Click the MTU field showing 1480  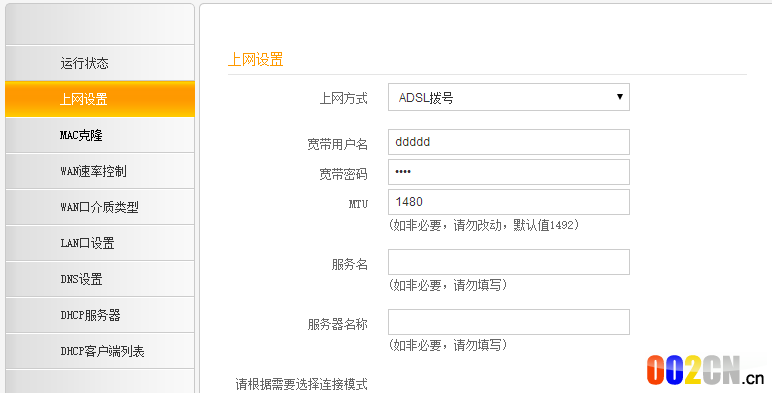[x=509, y=202]
